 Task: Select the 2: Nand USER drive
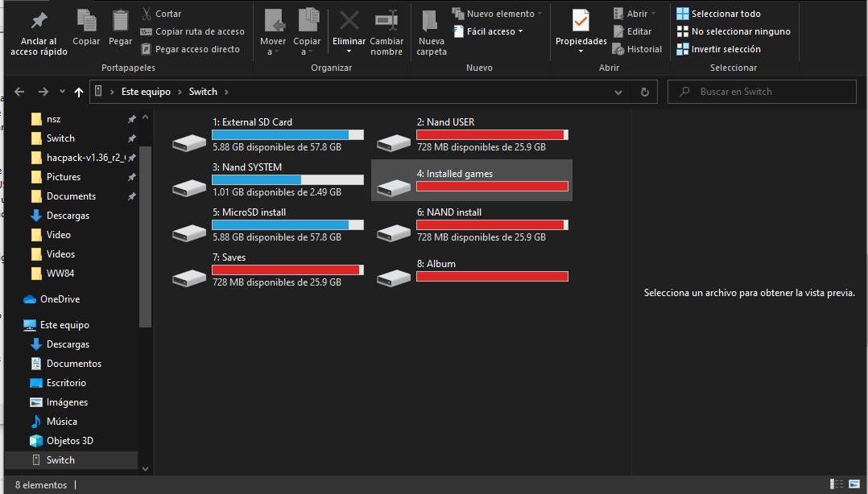(x=472, y=135)
